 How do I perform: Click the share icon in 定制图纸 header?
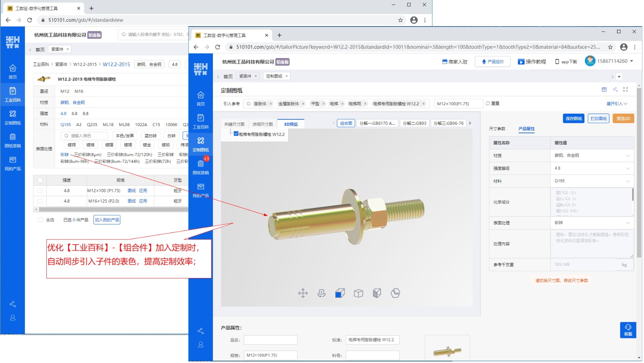click(x=615, y=89)
